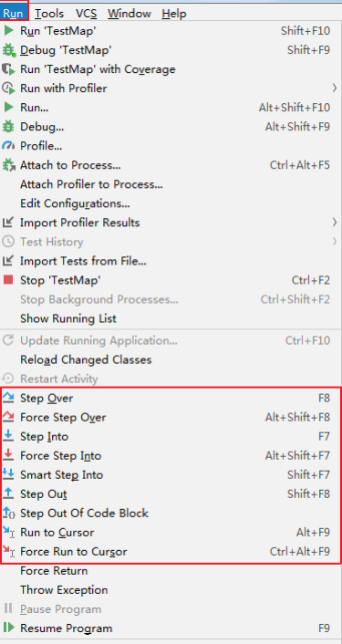Choose Reload Changed Classes
The height and width of the screenshot is (644, 342).
click(x=86, y=359)
